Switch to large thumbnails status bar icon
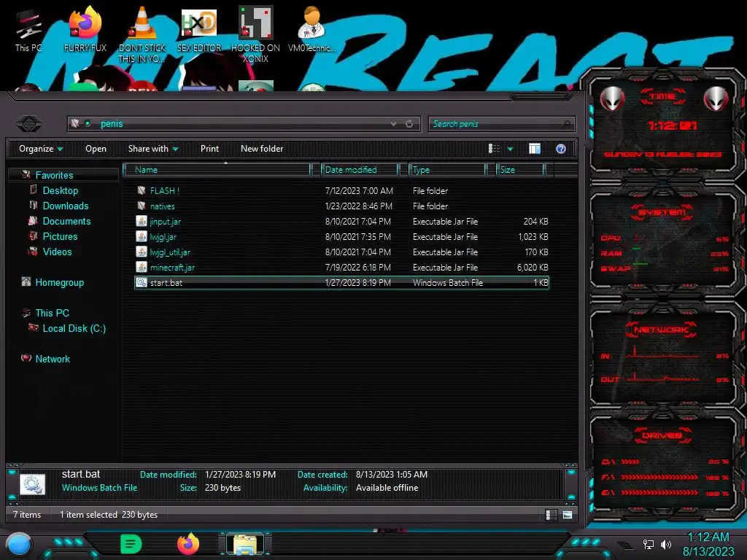This screenshot has height=560, width=747. tap(568, 515)
